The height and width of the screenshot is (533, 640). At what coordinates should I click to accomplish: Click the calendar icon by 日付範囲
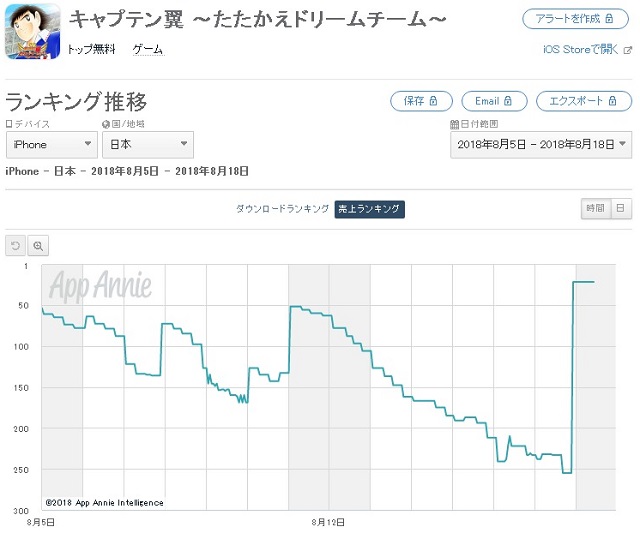tap(454, 124)
